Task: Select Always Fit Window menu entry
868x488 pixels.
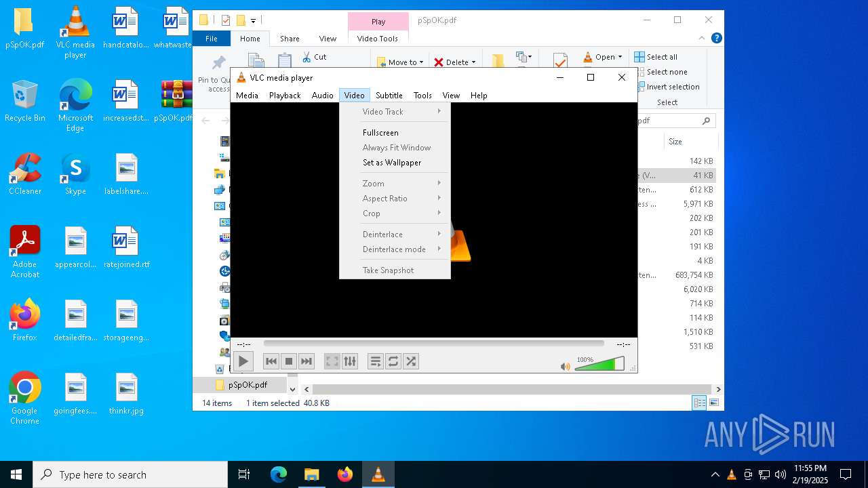Action: coord(395,148)
